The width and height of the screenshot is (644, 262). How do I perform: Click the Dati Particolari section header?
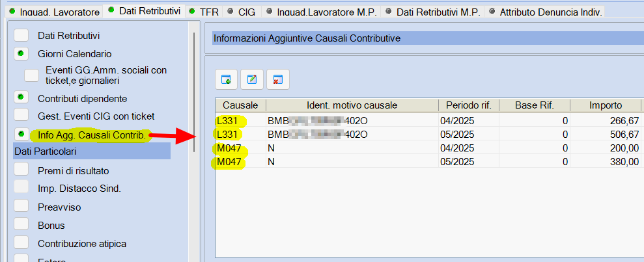tap(92, 151)
